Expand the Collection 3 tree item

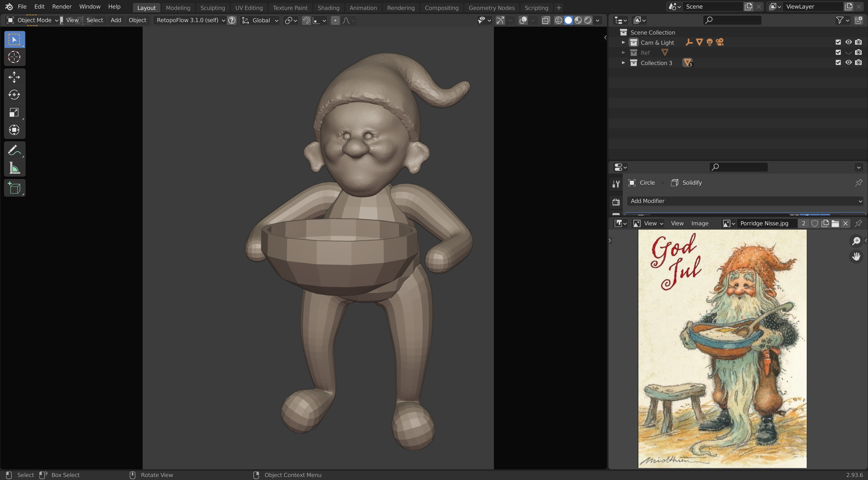click(623, 63)
